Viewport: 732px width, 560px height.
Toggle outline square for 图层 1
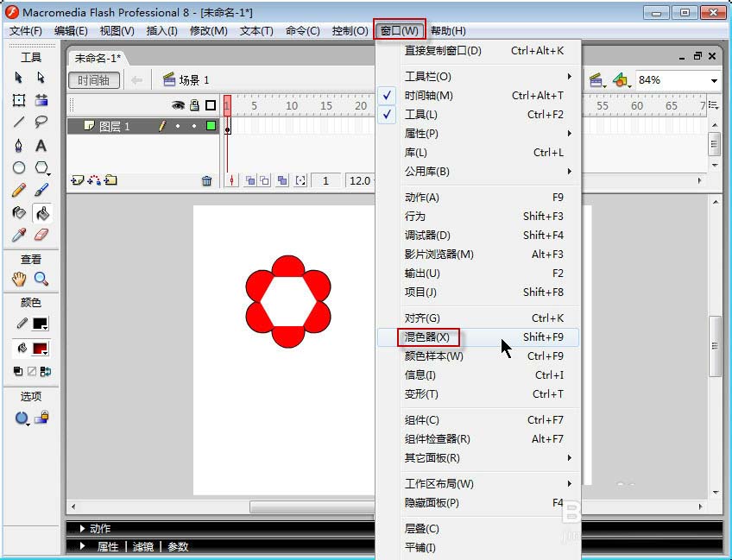click(211, 125)
